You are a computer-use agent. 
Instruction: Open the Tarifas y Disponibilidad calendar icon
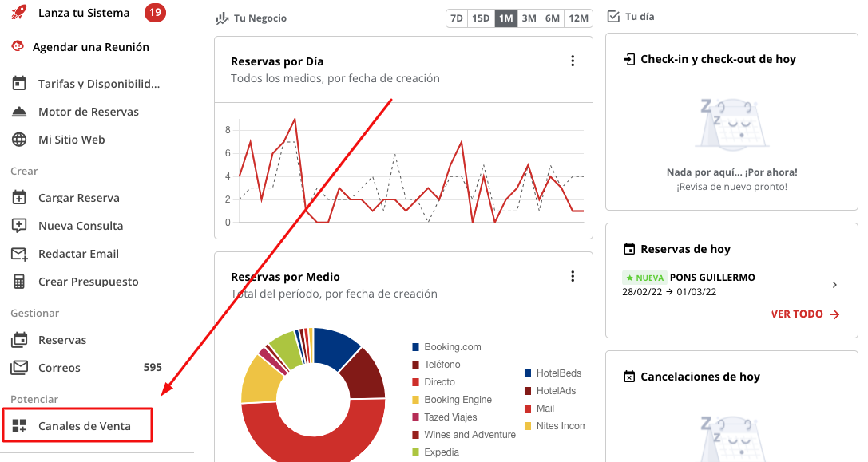[19, 84]
